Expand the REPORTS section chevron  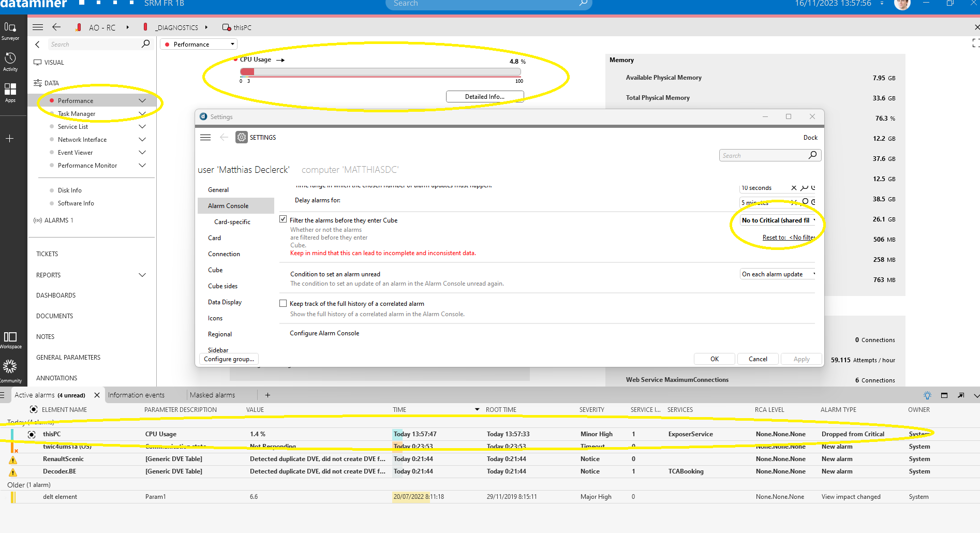[142, 275]
